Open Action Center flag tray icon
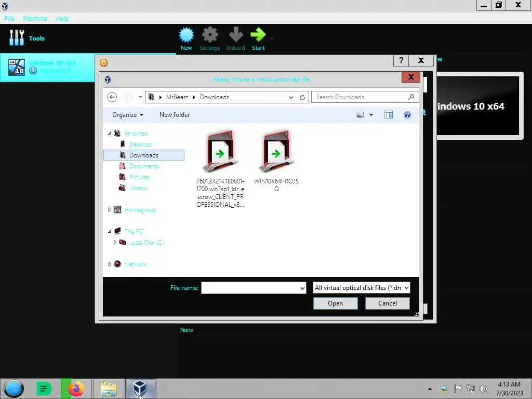 (458, 388)
